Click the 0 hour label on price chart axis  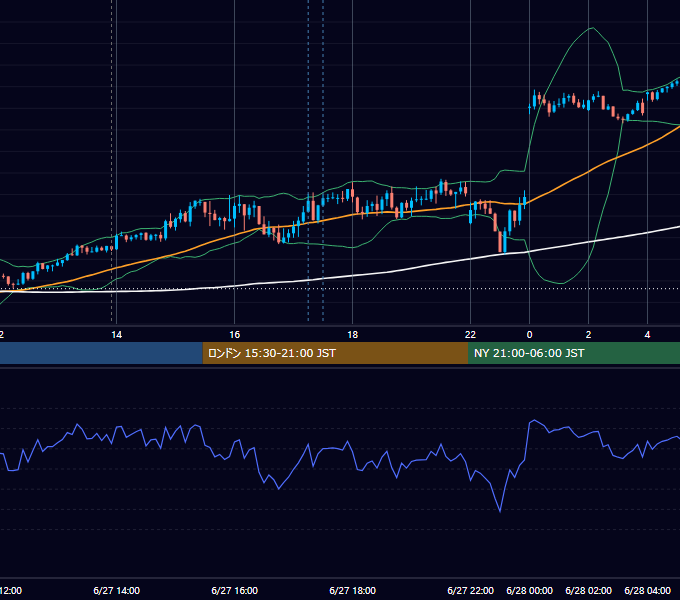[530, 334]
